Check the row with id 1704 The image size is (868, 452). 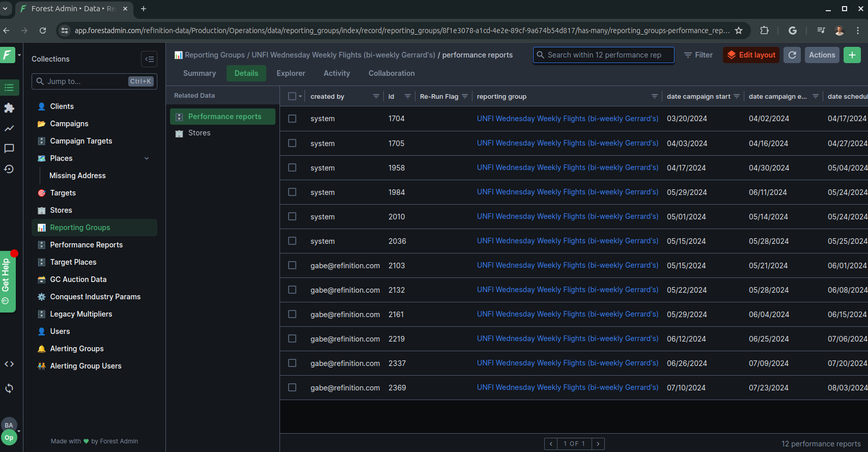click(292, 119)
